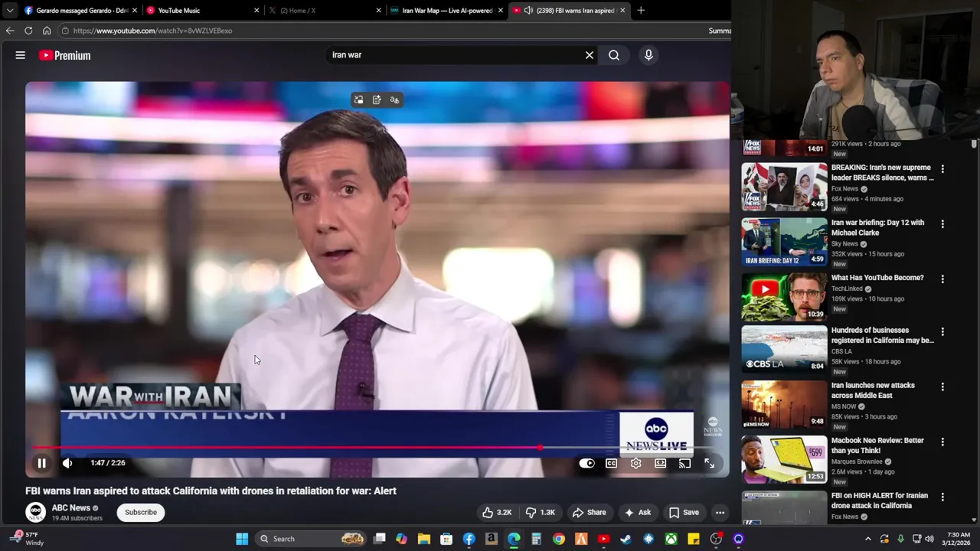Open 'Macbook Neo Review: Better than you Think!' title
Viewport: 980px width, 551px height.
click(x=877, y=445)
